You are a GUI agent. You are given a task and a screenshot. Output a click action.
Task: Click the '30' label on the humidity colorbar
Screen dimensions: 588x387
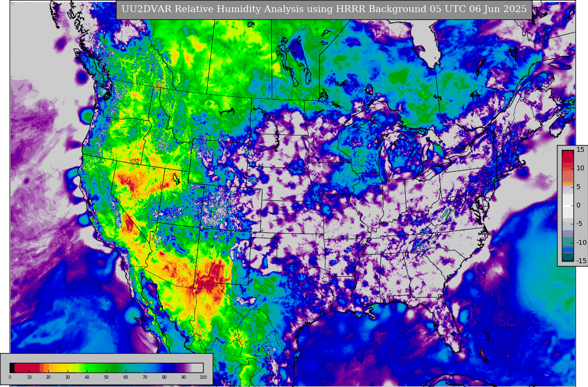(x=68, y=377)
